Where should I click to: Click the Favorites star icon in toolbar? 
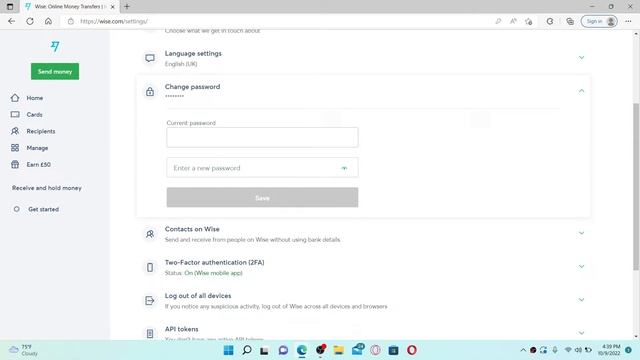(529, 21)
